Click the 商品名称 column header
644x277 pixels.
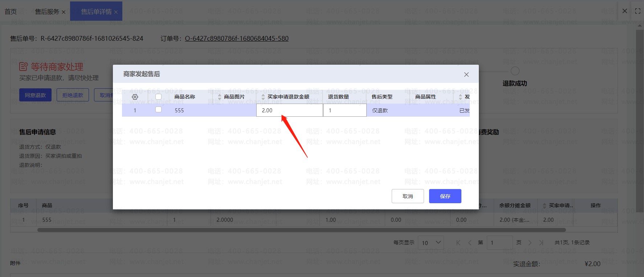pyautogui.click(x=184, y=97)
